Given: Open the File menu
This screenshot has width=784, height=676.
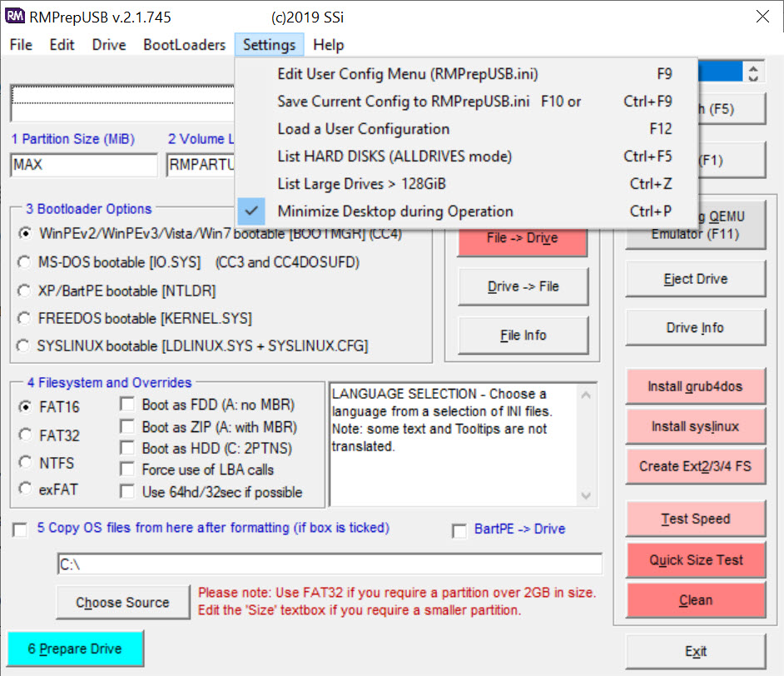Looking at the screenshot, I should point(21,45).
